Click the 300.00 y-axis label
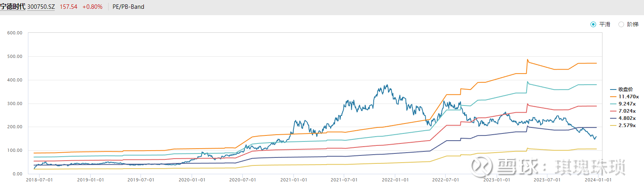Screen dimensions: 644x187 [x=15, y=103]
